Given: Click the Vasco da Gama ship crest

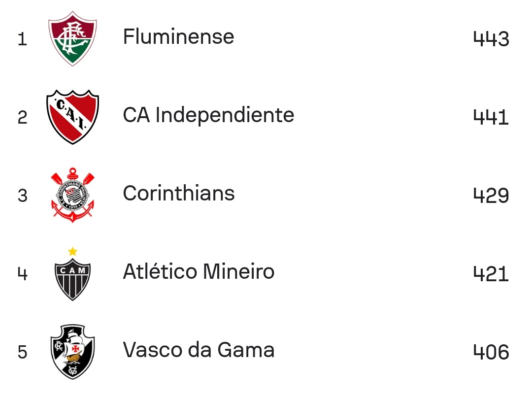Looking at the screenshot, I should 72,352.
